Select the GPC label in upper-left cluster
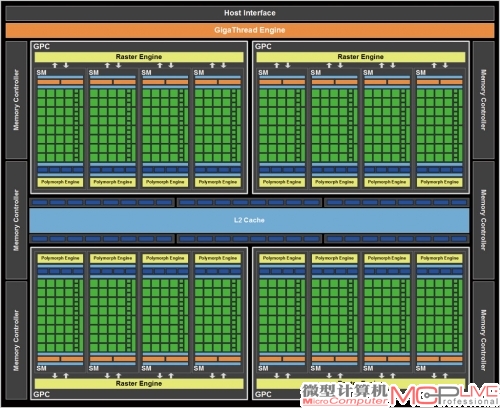500x408 pixels. (41, 46)
